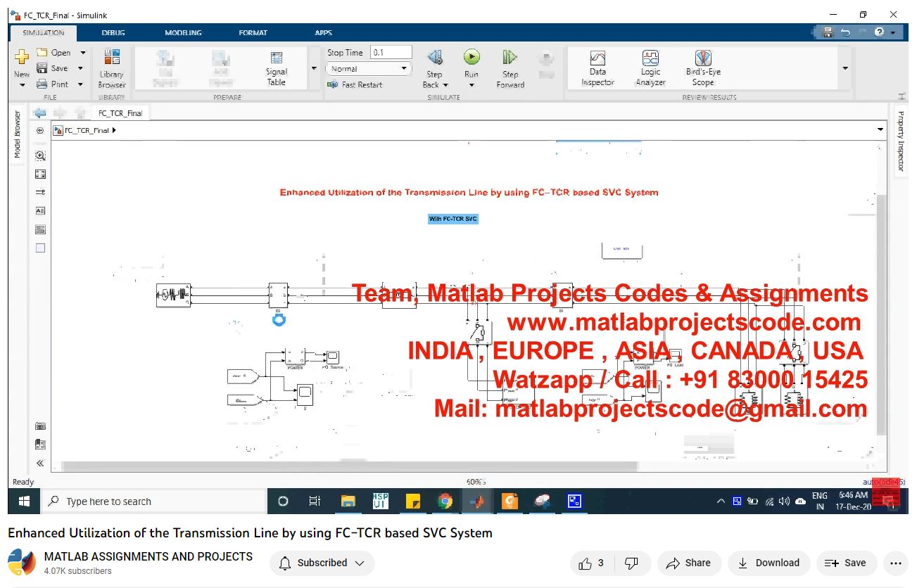
Task: Click FC_TCR_Final in the breadcrumb bar
Action: pos(87,130)
